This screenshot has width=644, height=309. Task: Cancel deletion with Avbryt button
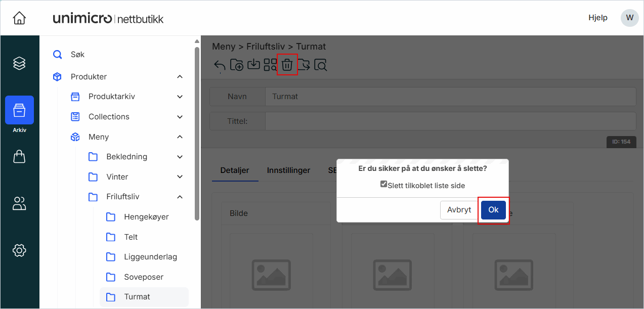(x=459, y=210)
